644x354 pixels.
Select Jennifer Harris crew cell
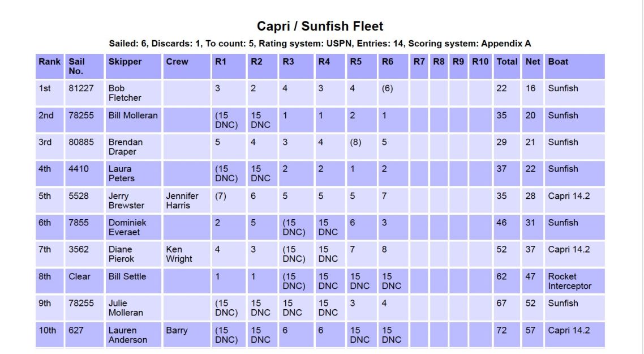(x=186, y=201)
